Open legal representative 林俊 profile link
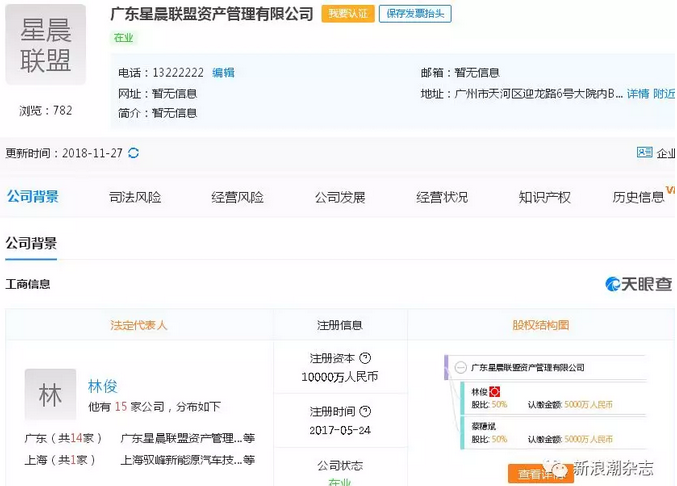The image size is (677, 486). pos(103,386)
